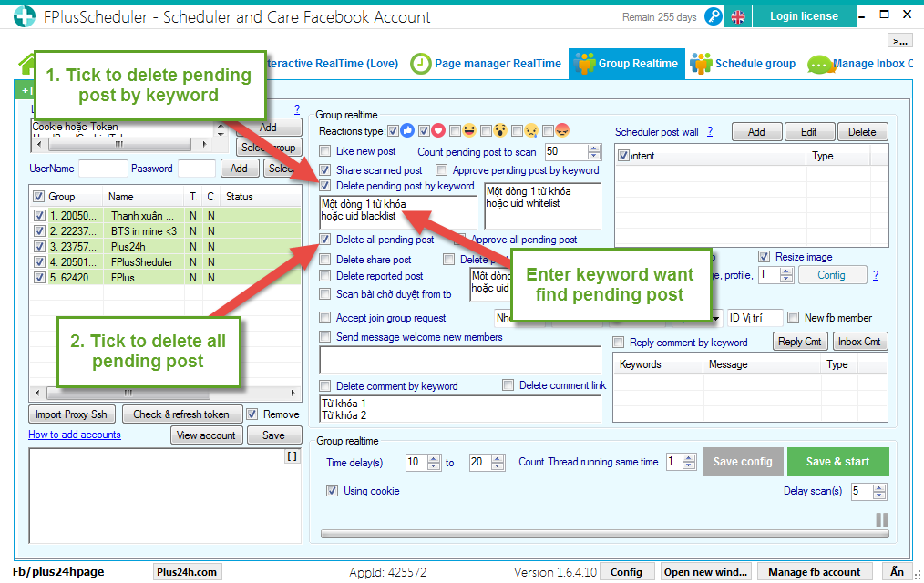Click Inbox Cmt button
The width and height of the screenshot is (924, 583).
[x=859, y=342]
